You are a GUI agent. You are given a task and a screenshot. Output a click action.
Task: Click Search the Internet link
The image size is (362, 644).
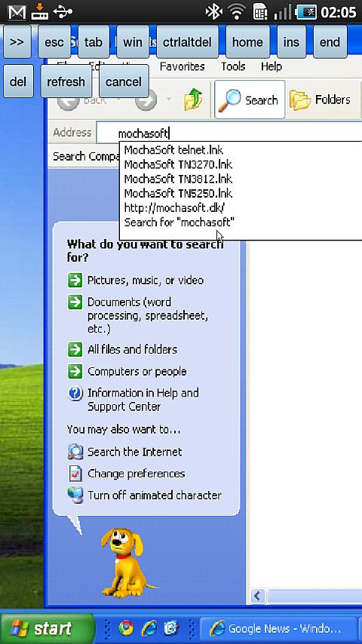pyautogui.click(x=135, y=452)
